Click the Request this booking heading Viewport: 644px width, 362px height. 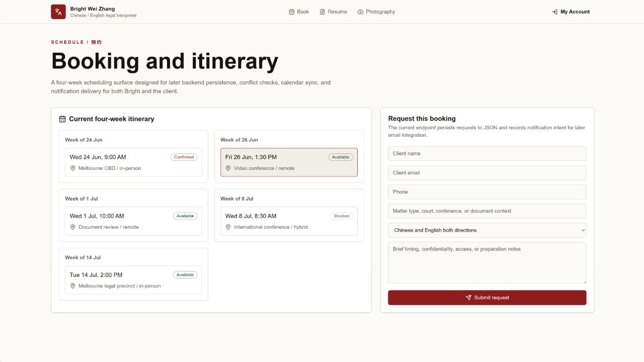[x=422, y=119]
